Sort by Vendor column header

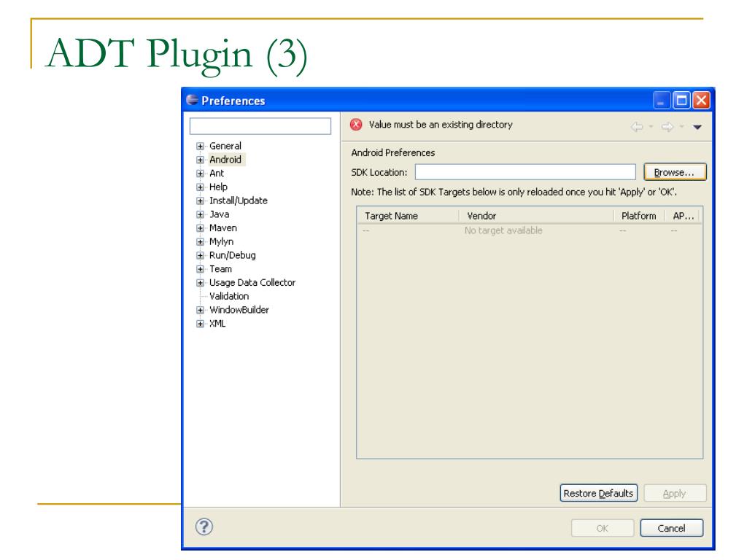click(x=536, y=216)
